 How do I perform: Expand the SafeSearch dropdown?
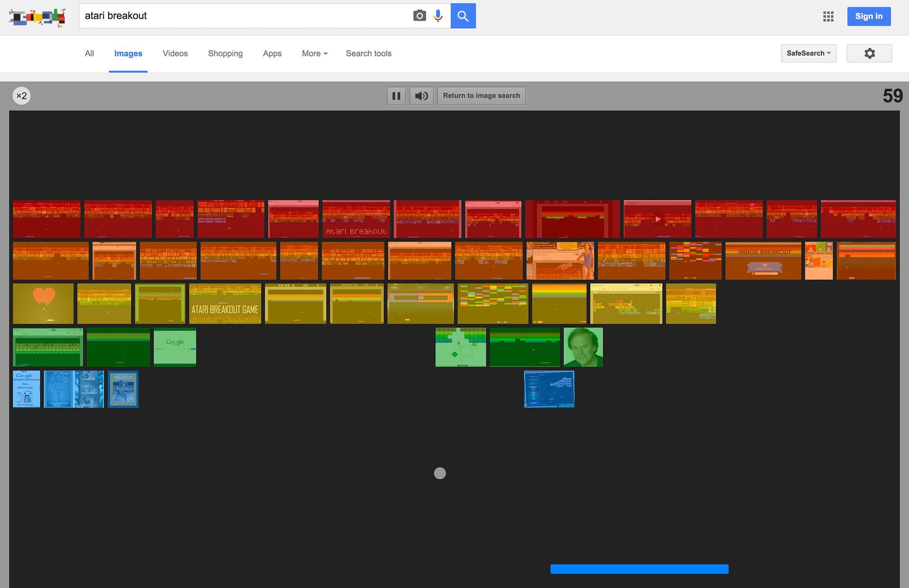(808, 53)
